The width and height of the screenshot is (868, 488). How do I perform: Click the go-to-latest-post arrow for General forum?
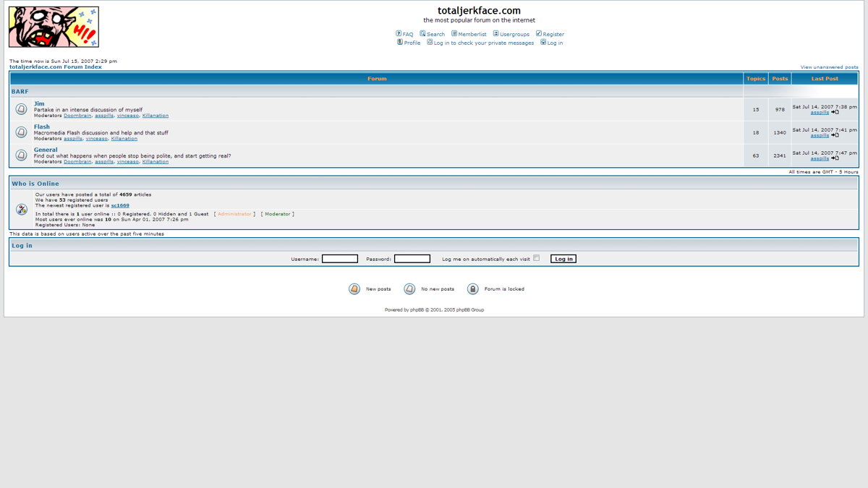(x=834, y=158)
